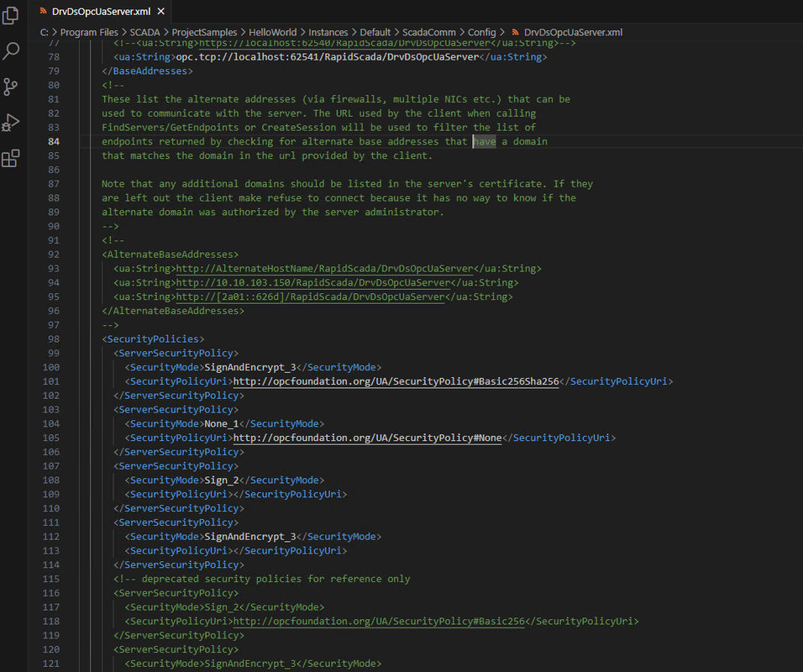Click the 'Sign_2' value on line 108
The height and width of the screenshot is (672, 803).
(x=222, y=480)
